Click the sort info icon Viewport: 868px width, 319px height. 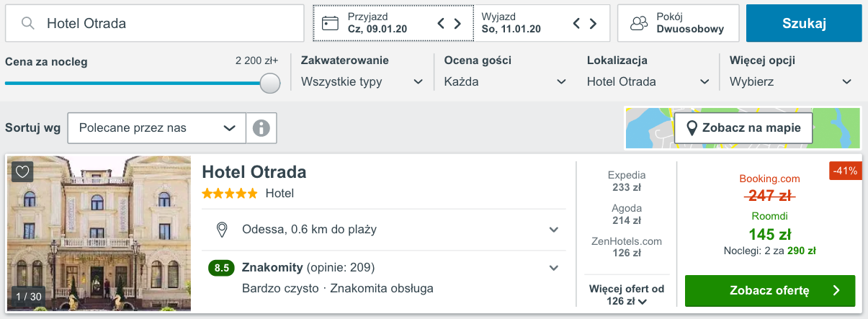tap(261, 128)
